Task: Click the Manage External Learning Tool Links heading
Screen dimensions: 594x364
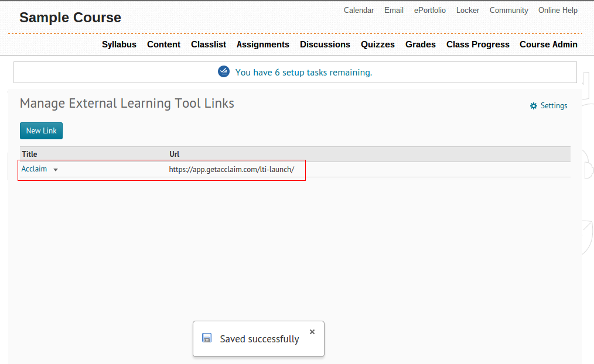Action: [127, 104]
